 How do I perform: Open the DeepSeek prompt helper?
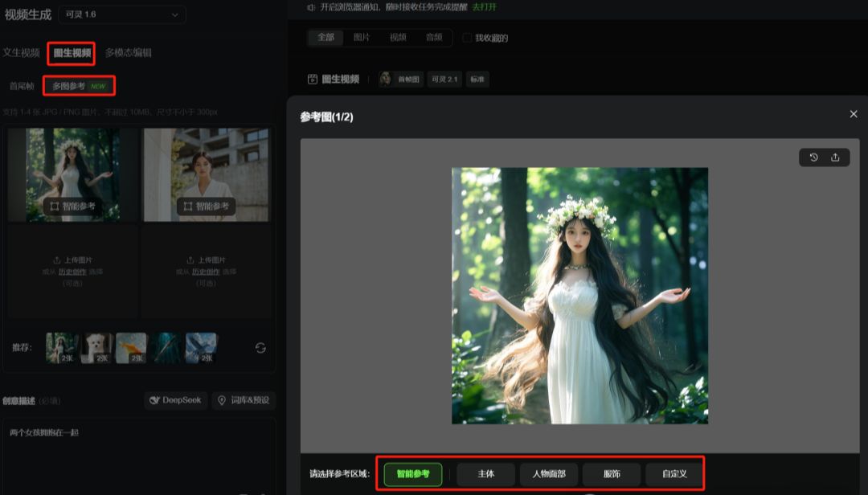click(x=174, y=400)
